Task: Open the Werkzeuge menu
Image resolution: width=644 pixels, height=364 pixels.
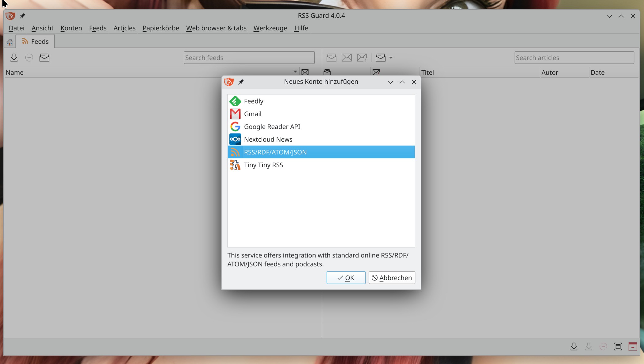Action: (x=270, y=28)
